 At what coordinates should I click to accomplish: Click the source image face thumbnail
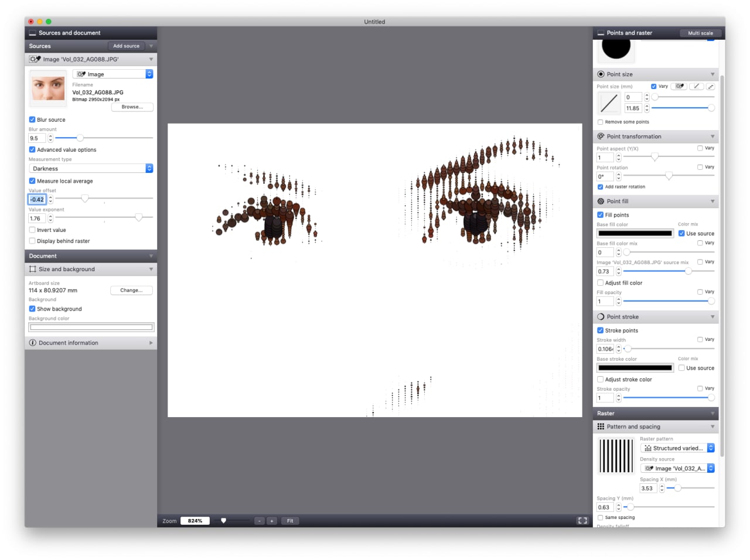pyautogui.click(x=48, y=88)
